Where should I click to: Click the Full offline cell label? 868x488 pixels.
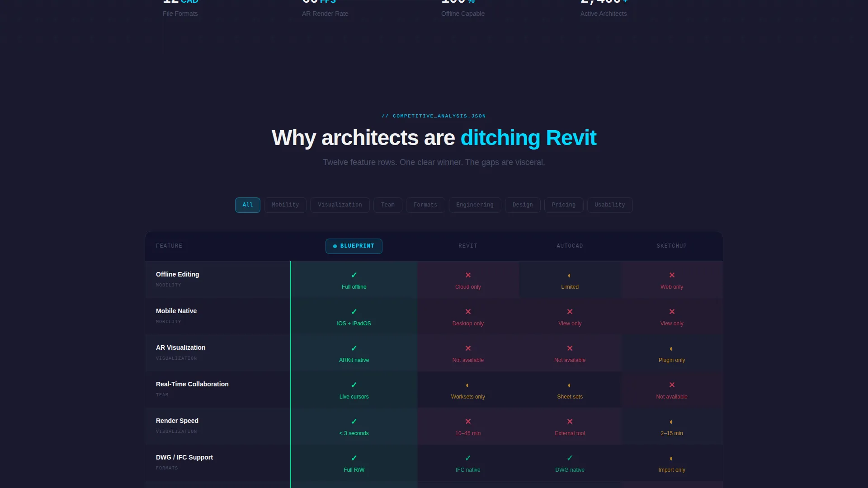pos(354,287)
